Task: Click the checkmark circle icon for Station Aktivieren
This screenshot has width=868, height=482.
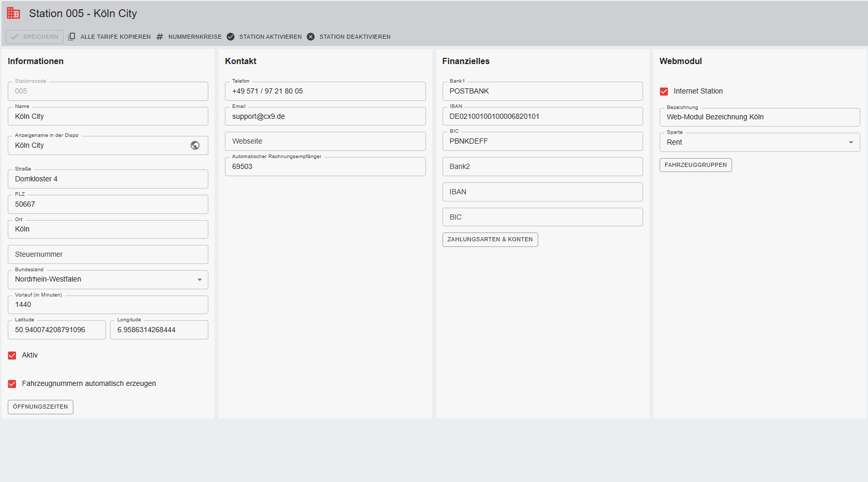Action: tap(231, 37)
